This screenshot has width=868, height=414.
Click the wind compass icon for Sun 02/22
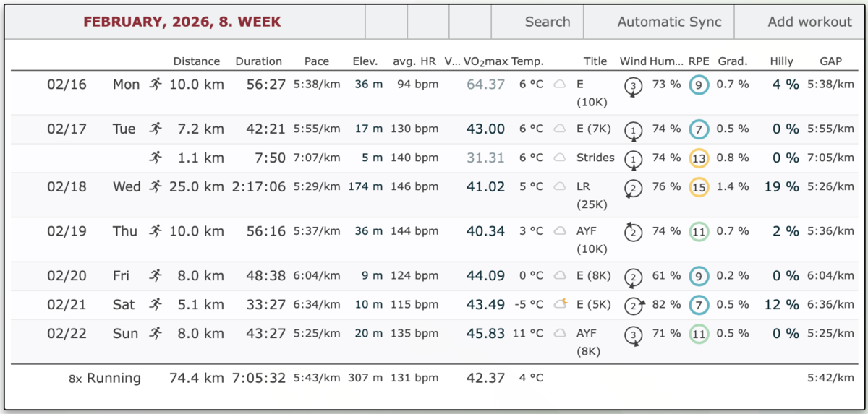(x=634, y=335)
